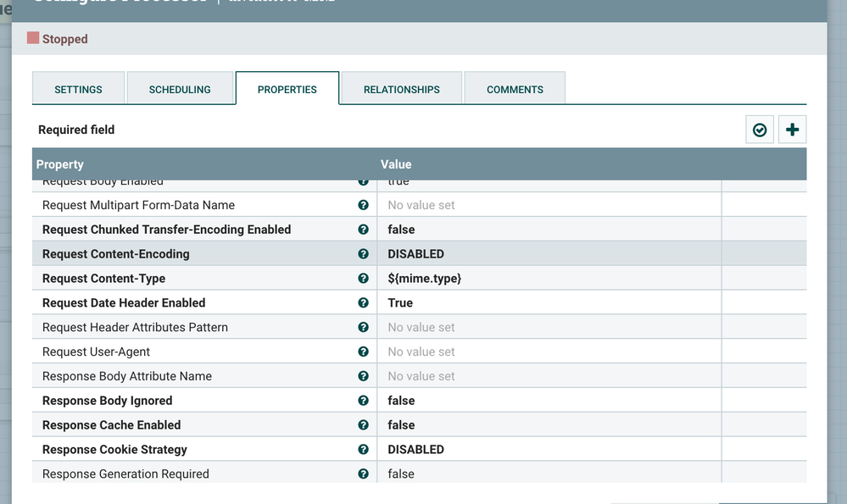Viewport: 847px width, 504px height.
Task: Click the verify properties checkmark icon
Action: point(760,130)
